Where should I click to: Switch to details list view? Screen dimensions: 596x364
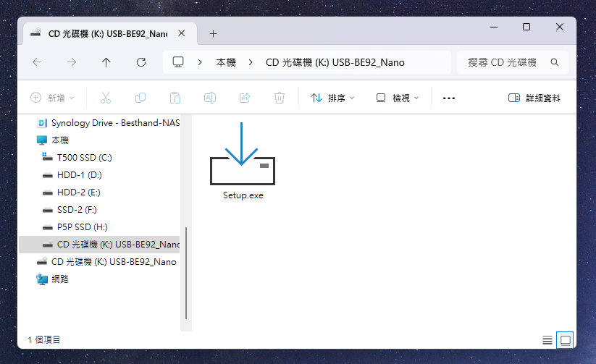click(547, 339)
